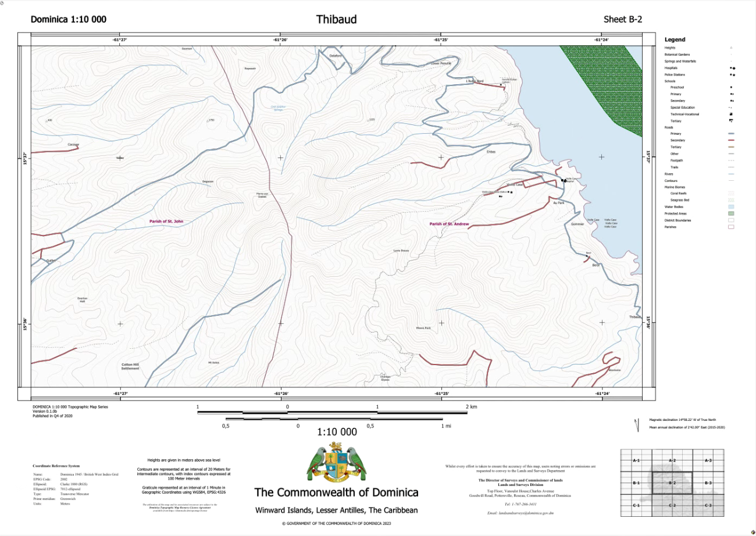Click the Coral Reefs pattern swatch

coord(732,194)
